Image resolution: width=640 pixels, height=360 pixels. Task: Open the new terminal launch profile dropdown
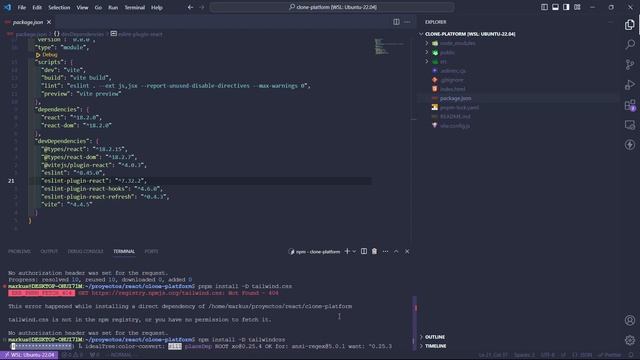pyautogui.click(x=354, y=251)
